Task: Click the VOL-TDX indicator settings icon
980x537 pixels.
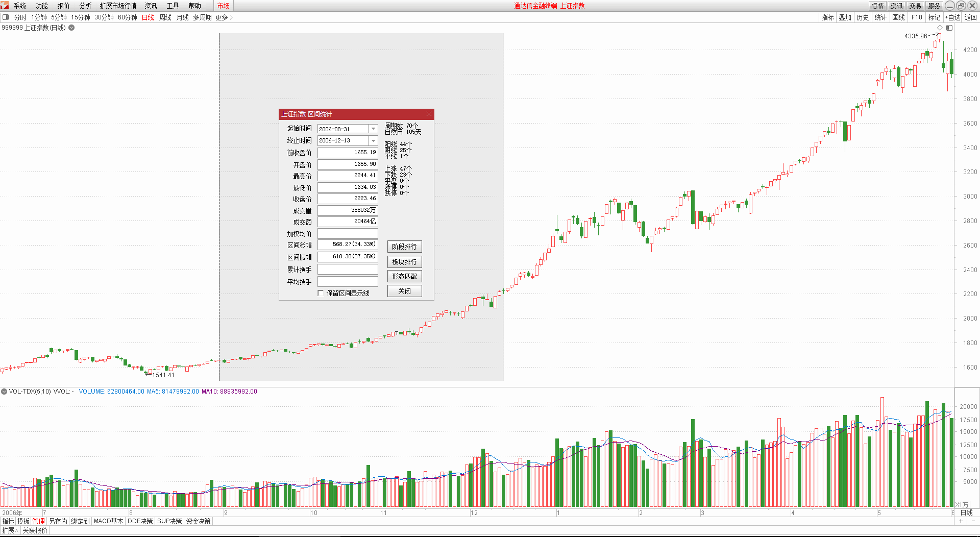Action: (x=4, y=392)
